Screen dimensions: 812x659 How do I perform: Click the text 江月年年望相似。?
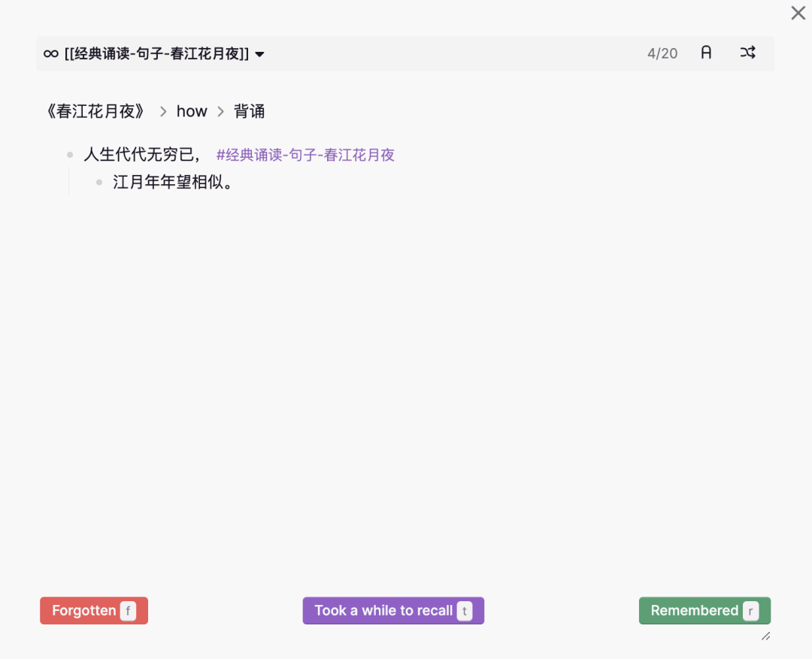172,183
